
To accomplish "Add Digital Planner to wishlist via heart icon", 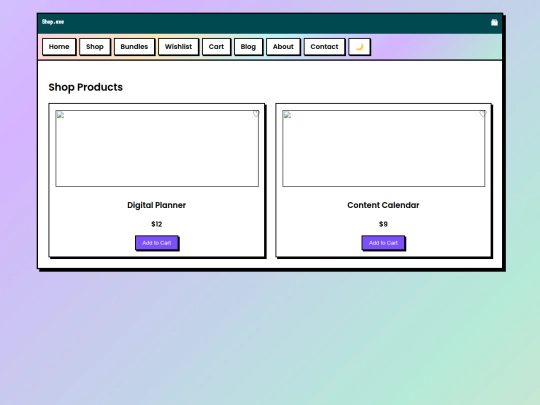I will pyautogui.click(x=256, y=114).
